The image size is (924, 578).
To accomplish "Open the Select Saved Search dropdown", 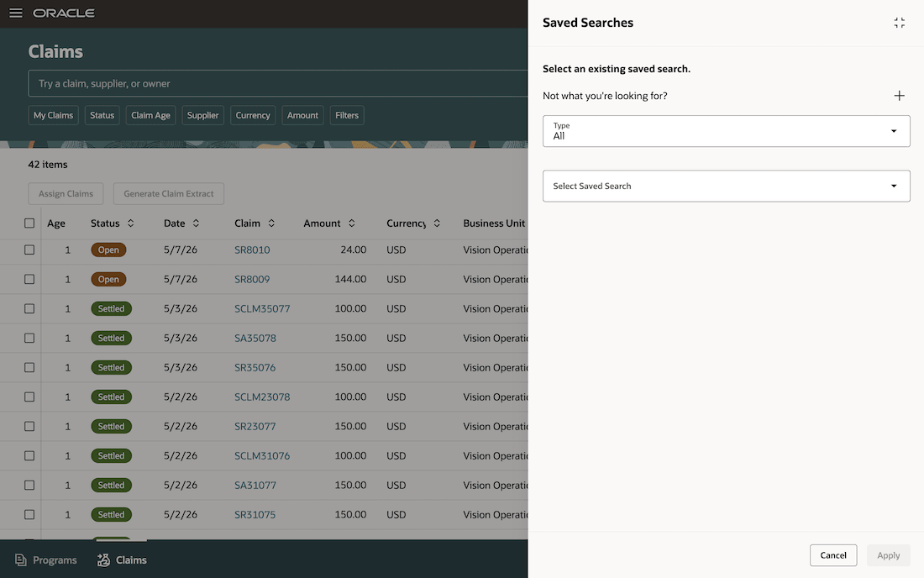I will 726,187.
